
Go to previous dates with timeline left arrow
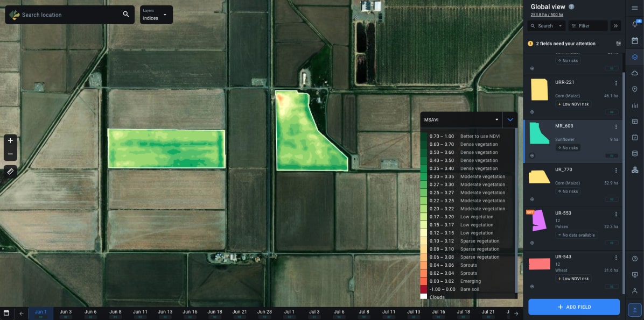[22, 314]
